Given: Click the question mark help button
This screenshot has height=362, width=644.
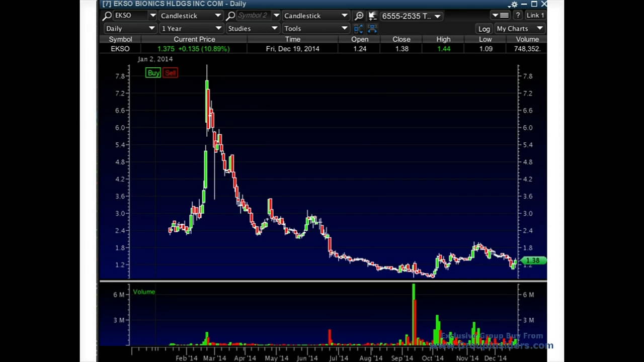Looking at the screenshot, I should (x=517, y=16).
